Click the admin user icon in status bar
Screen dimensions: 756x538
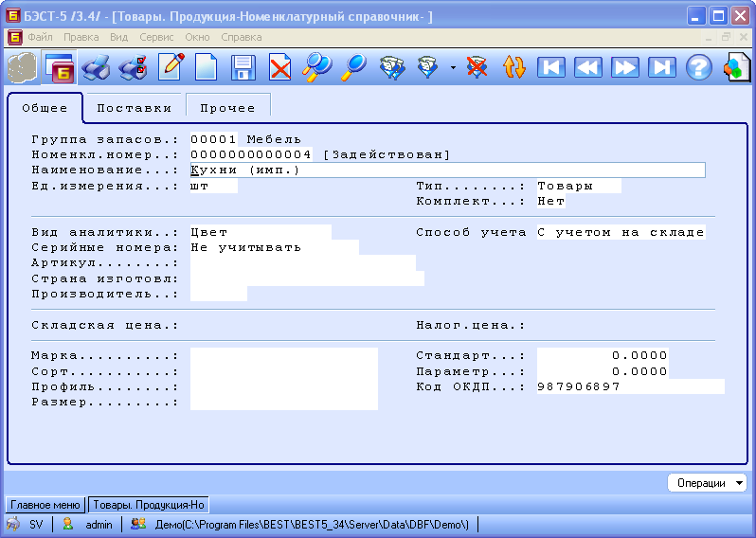(68, 524)
